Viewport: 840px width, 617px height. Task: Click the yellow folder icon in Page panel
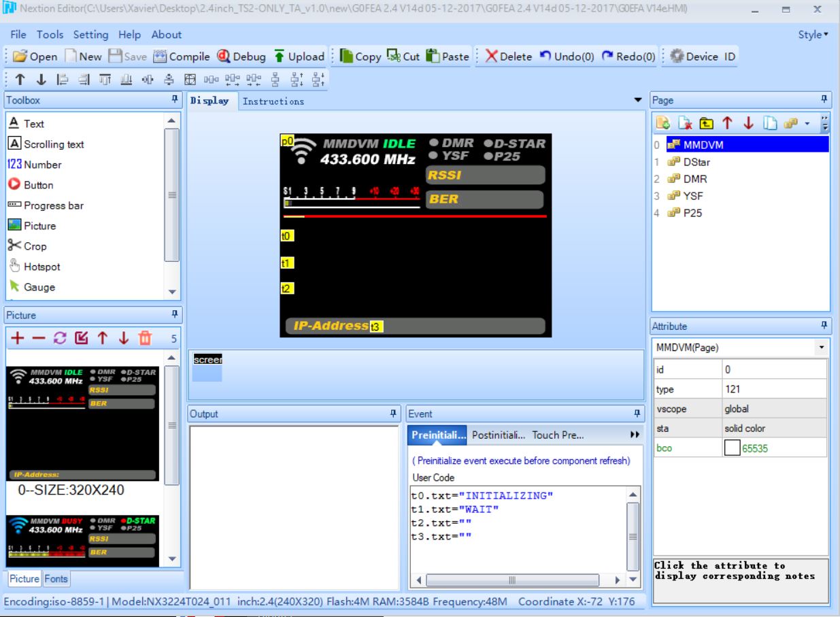pos(706,124)
